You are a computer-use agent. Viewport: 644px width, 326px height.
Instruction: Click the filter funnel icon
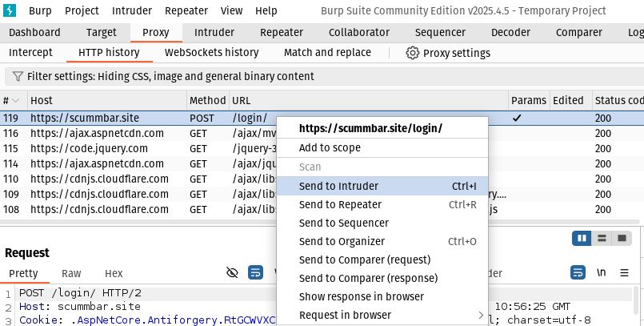pyautogui.click(x=18, y=76)
